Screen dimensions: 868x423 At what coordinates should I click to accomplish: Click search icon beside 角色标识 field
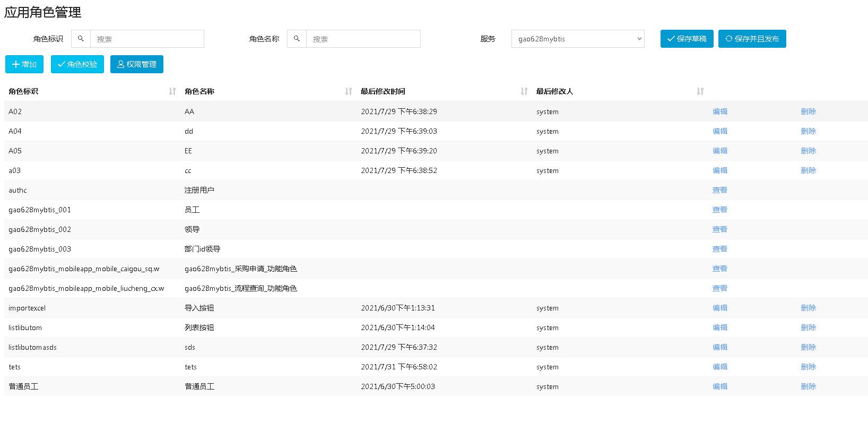(81, 39)
